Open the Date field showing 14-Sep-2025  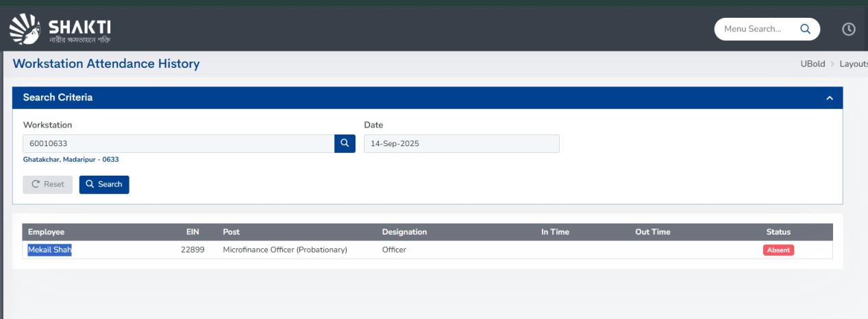coord(461,144)
